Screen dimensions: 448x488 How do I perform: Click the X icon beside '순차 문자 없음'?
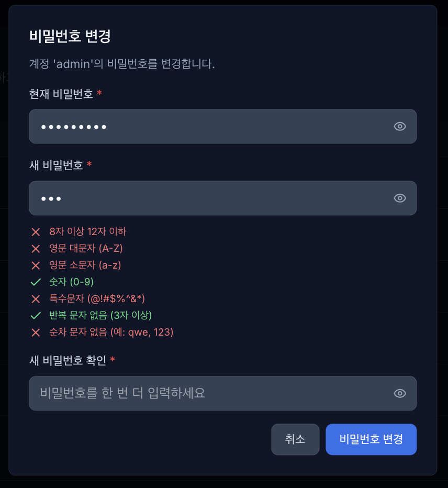pos(36,332)
